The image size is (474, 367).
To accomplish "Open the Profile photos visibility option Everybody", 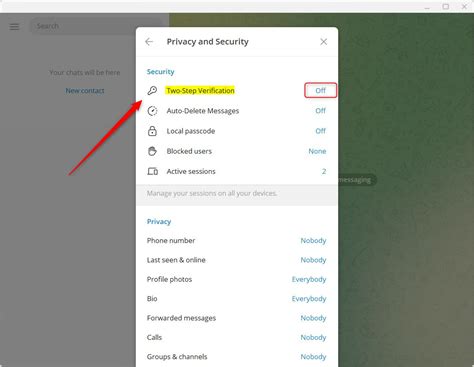I will 309,279.
